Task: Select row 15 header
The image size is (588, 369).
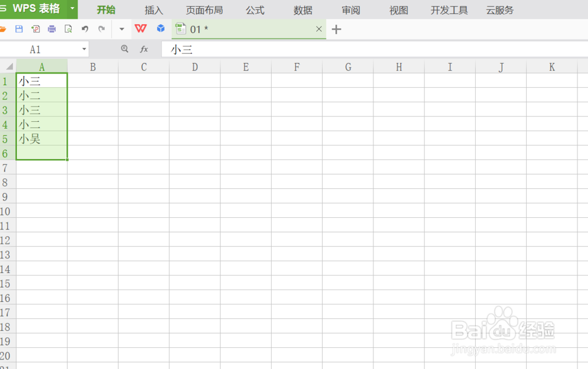Action: pos(8,283)
